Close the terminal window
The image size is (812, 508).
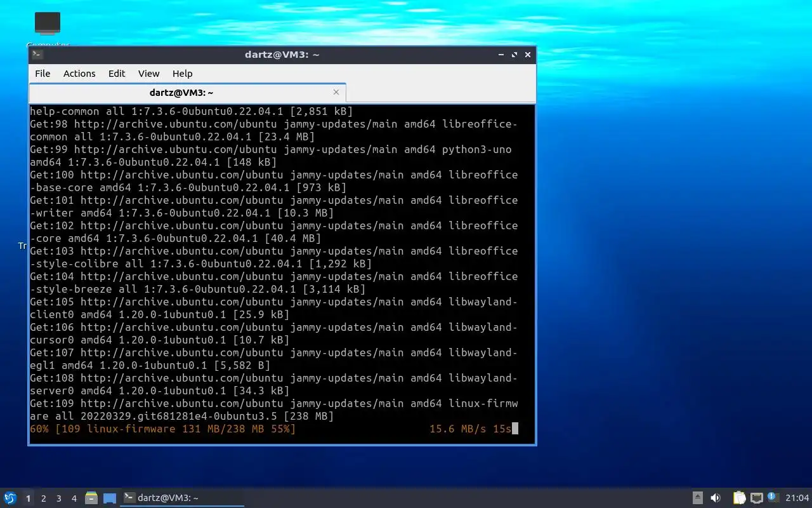click(x=528, y=55)
